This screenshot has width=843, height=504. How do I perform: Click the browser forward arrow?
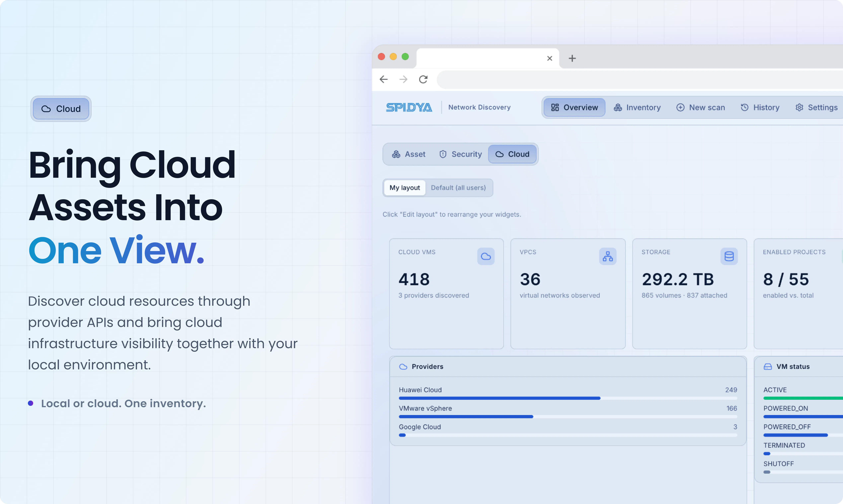click(403, 79)
